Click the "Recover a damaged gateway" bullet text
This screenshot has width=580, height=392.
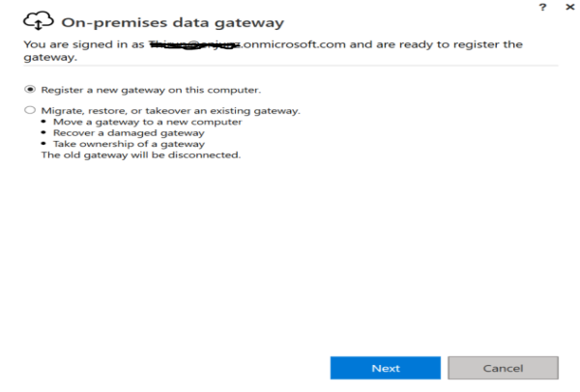pos(129,133)
